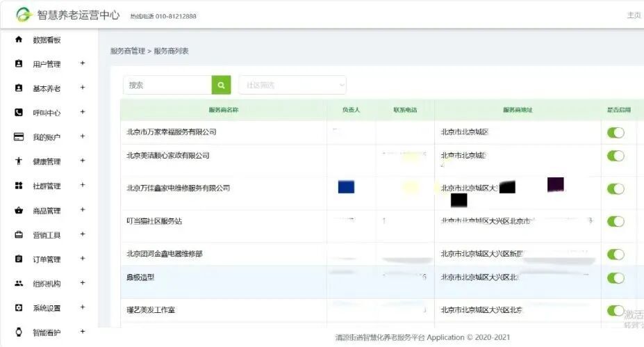Click the home icon beside 数据看板
Viewport: 644px width, 347px height.
pos(19,40)
